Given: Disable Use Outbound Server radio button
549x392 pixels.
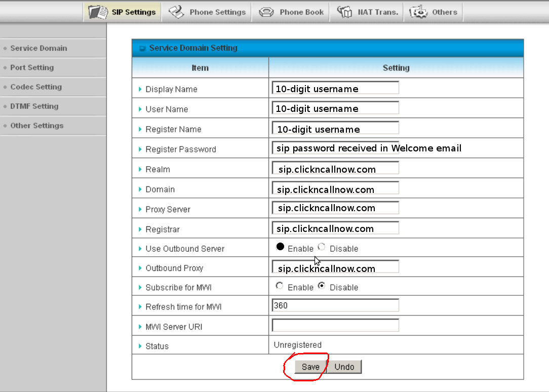Looking at the screenshot, I should pos(322,247).
